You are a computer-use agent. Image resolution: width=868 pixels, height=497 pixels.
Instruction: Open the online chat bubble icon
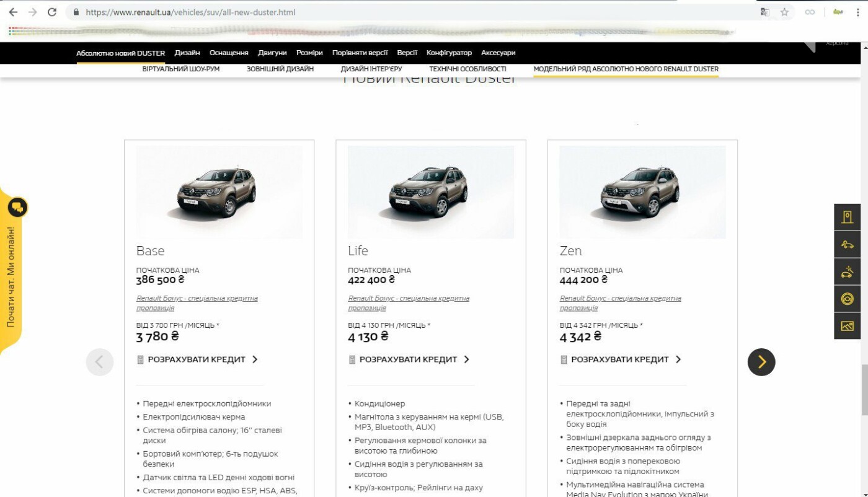[x=17, y=208]
